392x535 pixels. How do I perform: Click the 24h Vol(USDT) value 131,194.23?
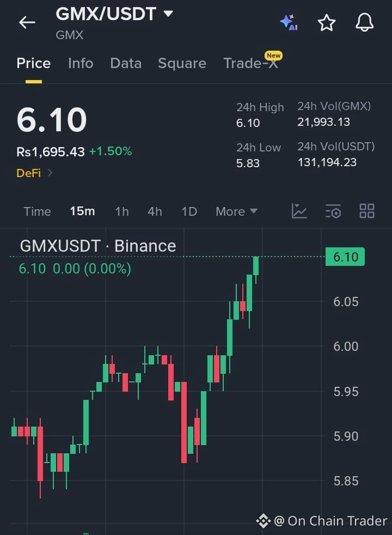click(x=327, y=162)
